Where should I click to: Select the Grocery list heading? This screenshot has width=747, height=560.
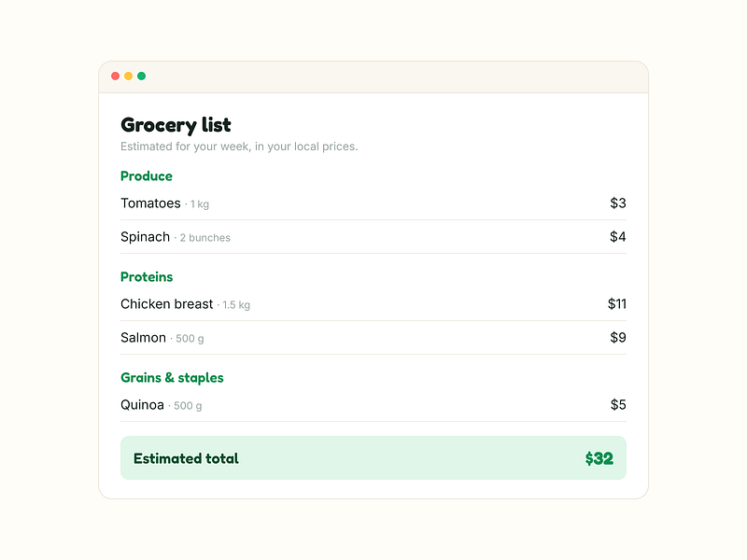176,125
